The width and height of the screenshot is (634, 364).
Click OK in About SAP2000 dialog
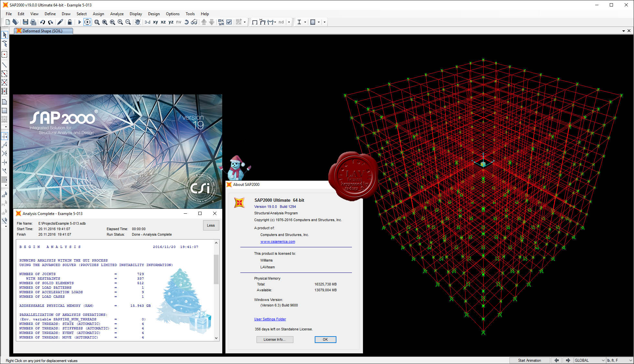pyautogui.click(x=325, y=339)
